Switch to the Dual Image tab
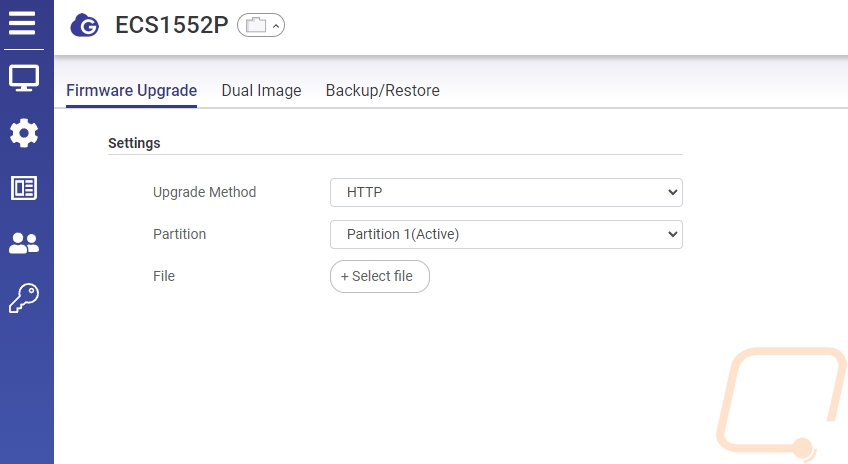 click(261, 90)
